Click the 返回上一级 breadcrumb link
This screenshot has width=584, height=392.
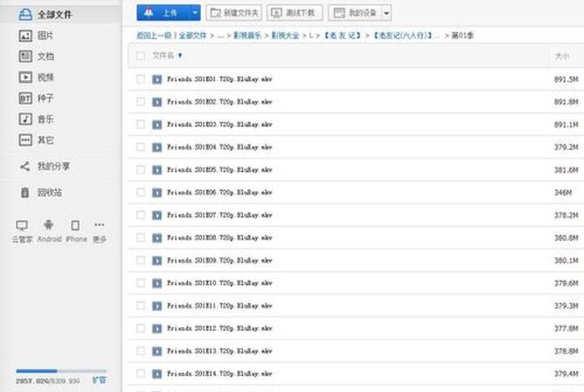click(x=154, y=35)
